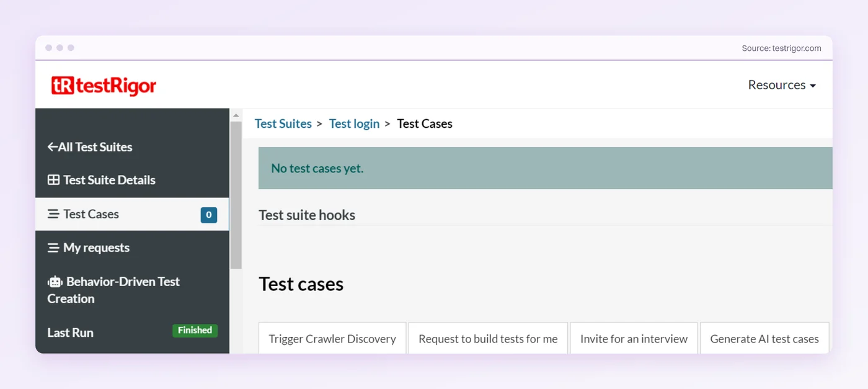Click Request to build tests for me
Image resolution: width=868 pixels, height=389 pixels.
[488, 338]
